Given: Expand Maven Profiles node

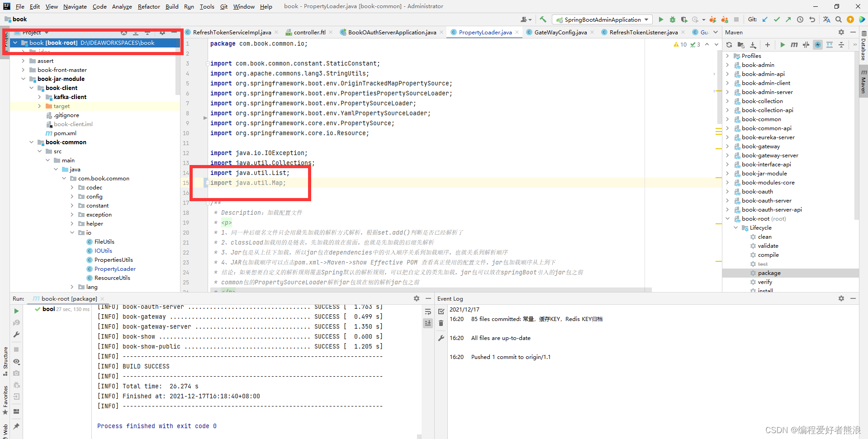Looking at the screenshot, I should (727, 56).
